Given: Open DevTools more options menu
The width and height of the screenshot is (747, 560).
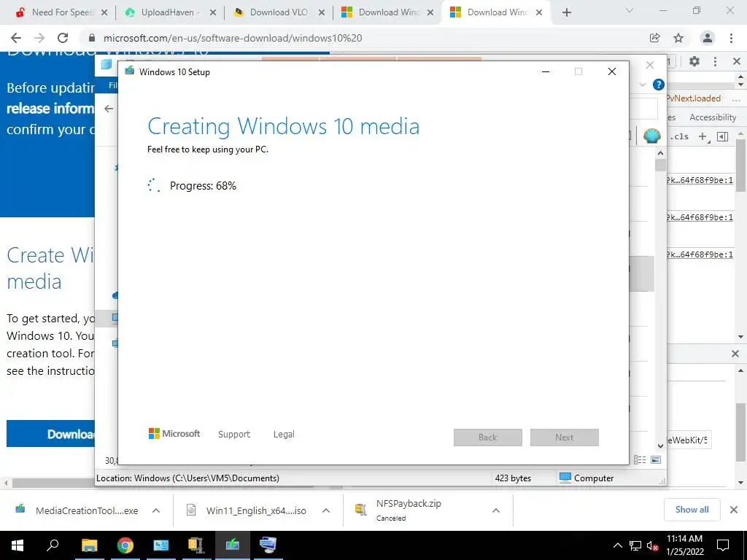Looking at the screenshot, I should pos(715,61).
